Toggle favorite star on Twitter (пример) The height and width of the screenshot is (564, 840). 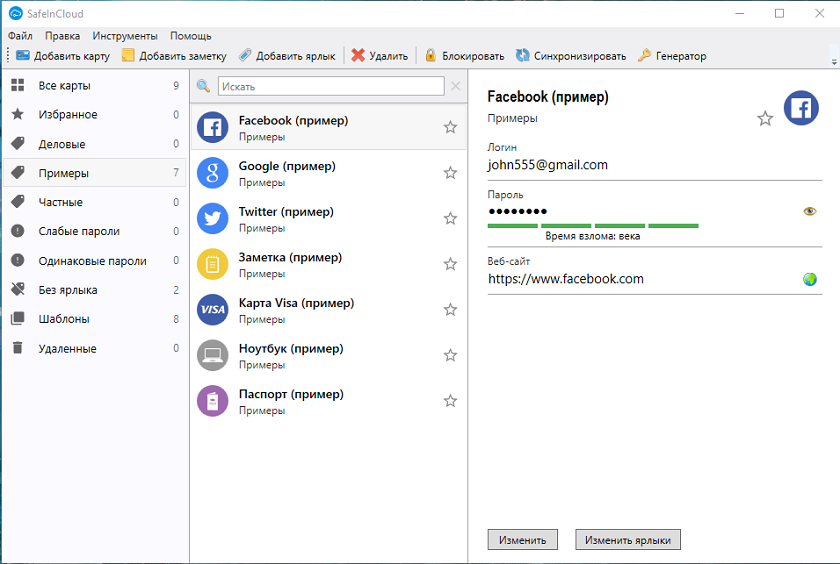[450, 219]
